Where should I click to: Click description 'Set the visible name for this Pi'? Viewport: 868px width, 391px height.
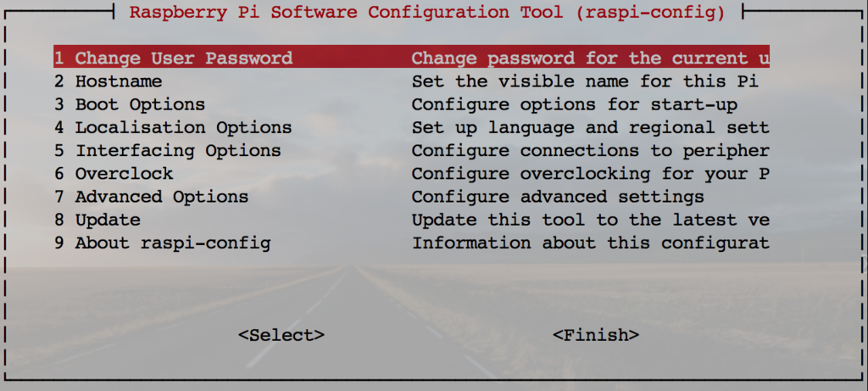(x=585, y=81)
